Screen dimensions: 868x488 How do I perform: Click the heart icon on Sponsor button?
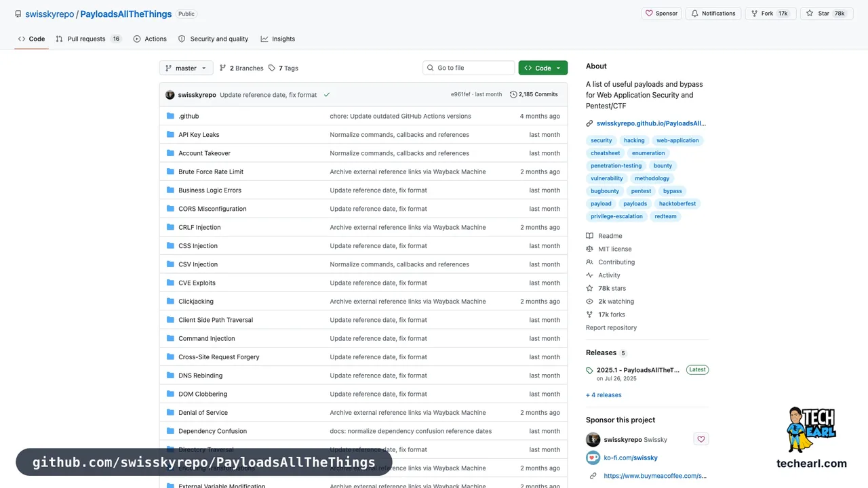click(x=649, y=14)
